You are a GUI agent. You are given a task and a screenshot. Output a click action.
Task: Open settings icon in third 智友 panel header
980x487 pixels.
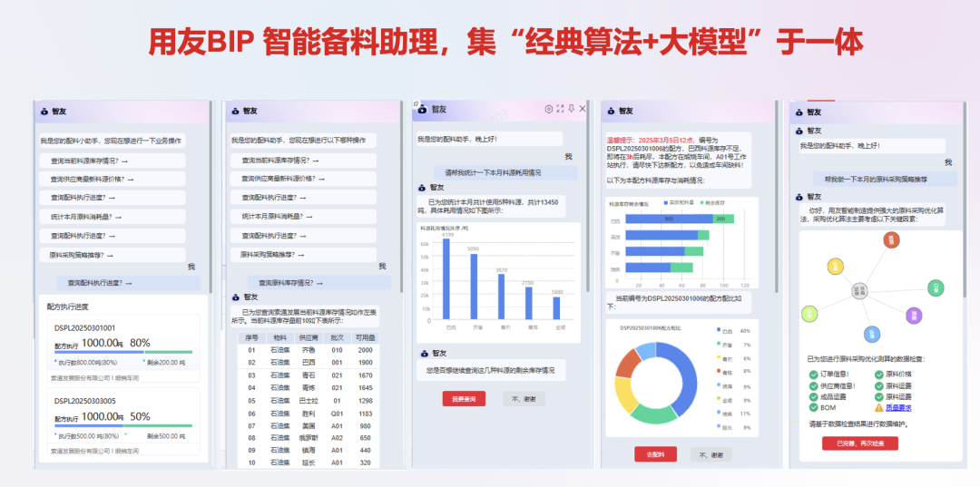(548, 109)
